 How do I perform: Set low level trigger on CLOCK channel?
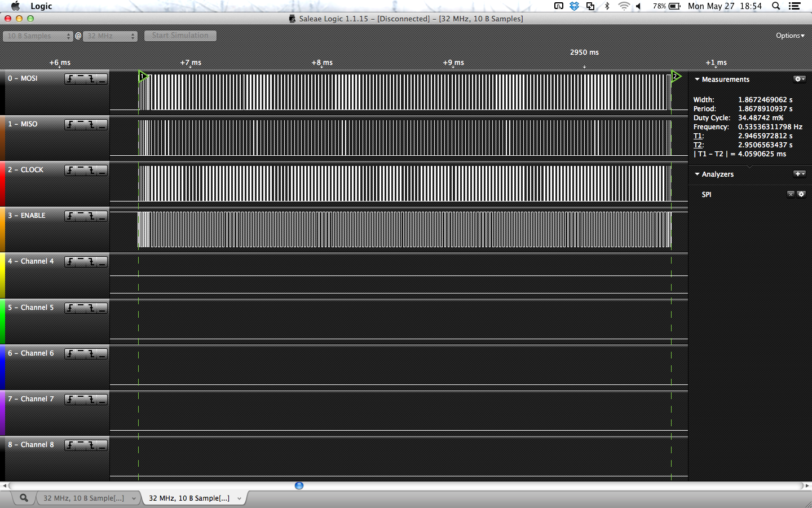pos(102,170)
